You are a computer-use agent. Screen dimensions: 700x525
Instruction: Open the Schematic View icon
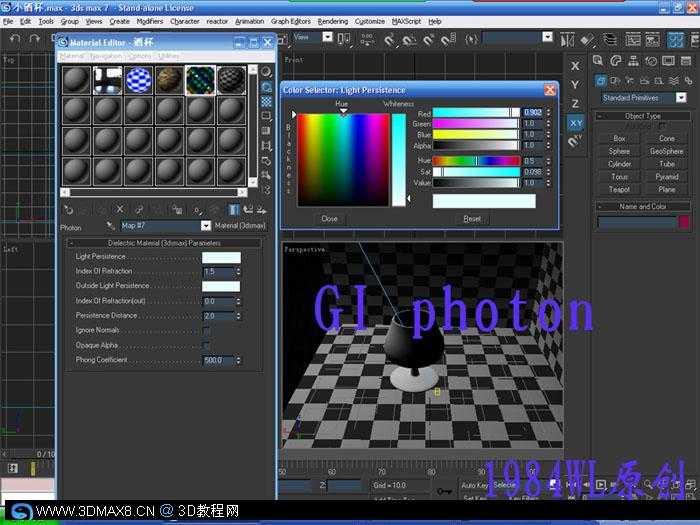click(652, 40)
